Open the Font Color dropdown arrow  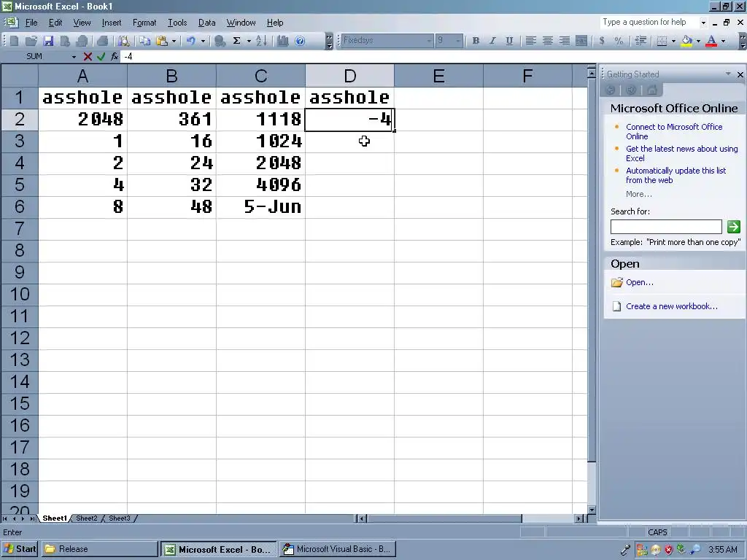pyautogui.click(x=723, y=41)
